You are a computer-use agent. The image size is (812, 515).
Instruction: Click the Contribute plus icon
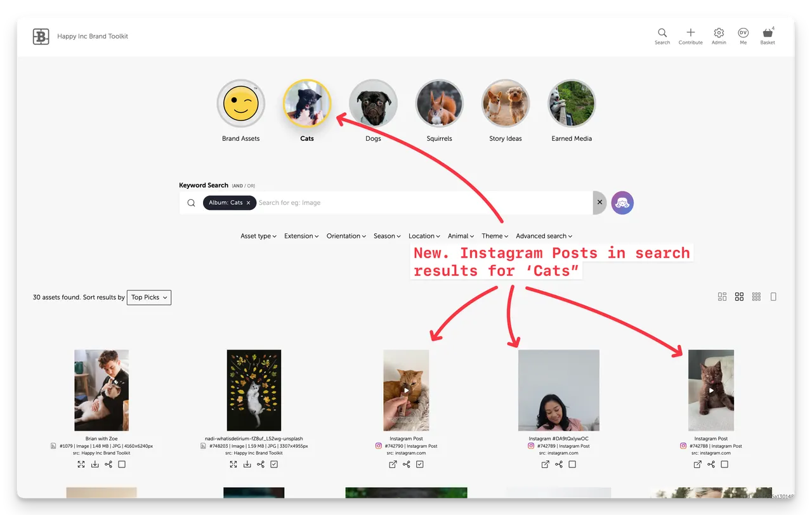(x=690, y=34)
